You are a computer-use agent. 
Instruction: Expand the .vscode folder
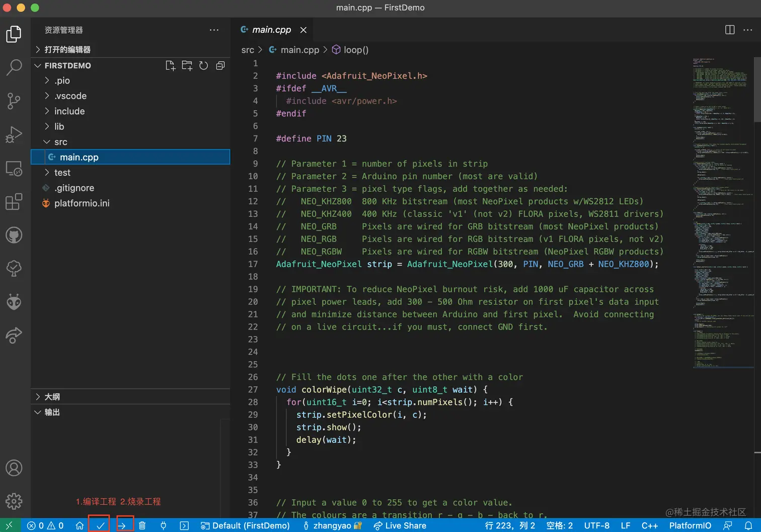(x=130, y=96)
